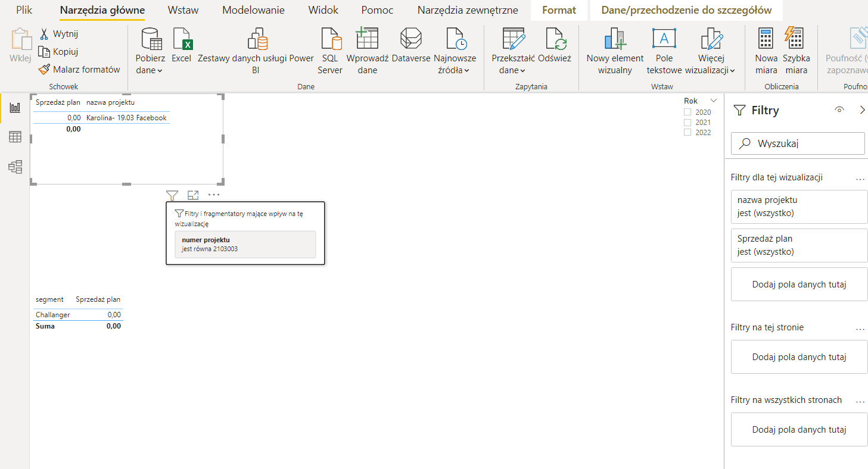The height and width of the screenshot is (469, 868).
Task: Create a Nowa miara measure
Action: pyautogui.click(x=766, y=51)
